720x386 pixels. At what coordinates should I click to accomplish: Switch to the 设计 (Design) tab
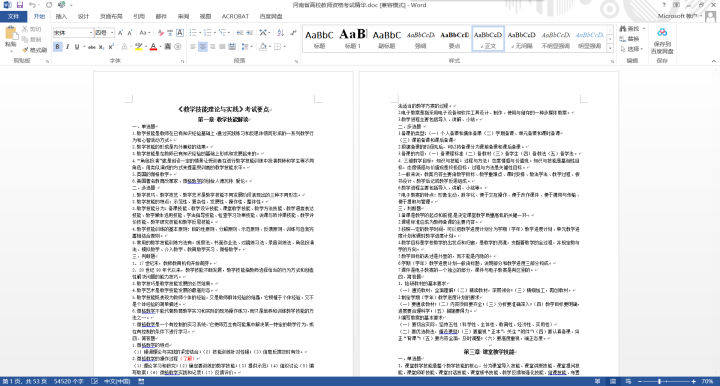coord(84,17)
